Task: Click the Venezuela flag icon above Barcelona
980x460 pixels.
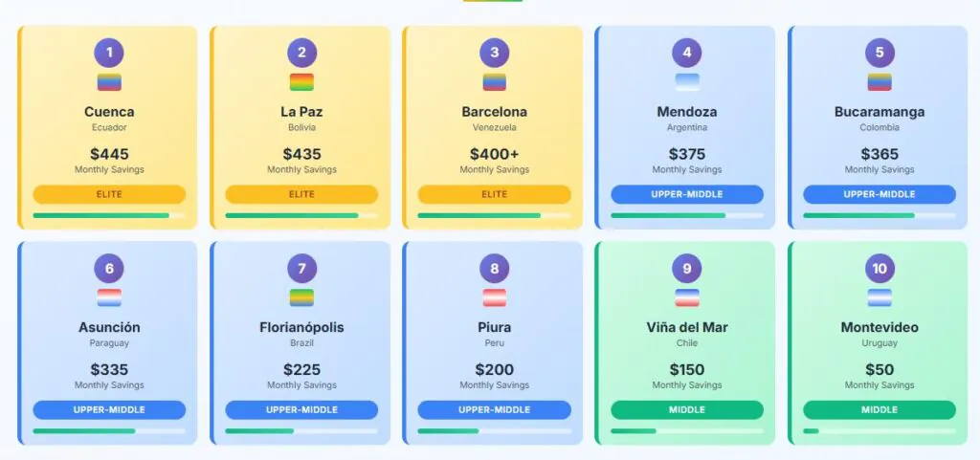Action: [494, 82]
